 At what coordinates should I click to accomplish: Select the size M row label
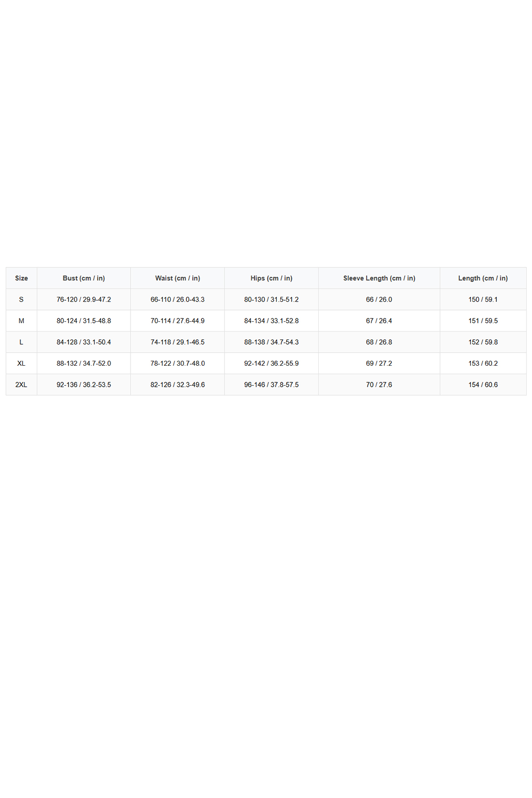(22, 321)
